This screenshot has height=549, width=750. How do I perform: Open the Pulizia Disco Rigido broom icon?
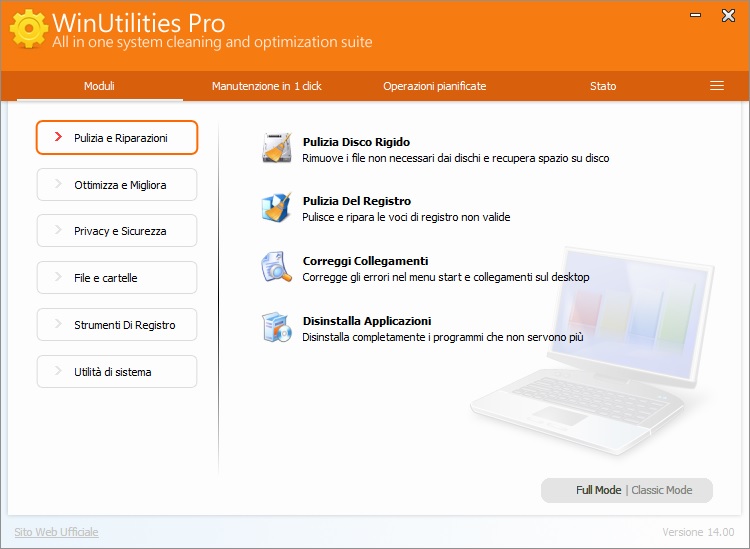point(277,148)
